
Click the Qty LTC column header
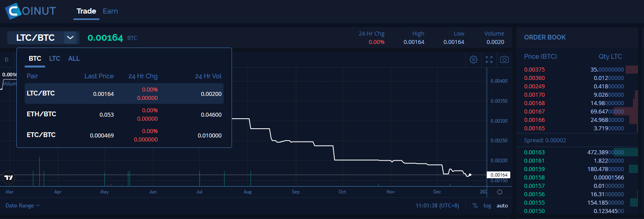(x=610, y=56)
